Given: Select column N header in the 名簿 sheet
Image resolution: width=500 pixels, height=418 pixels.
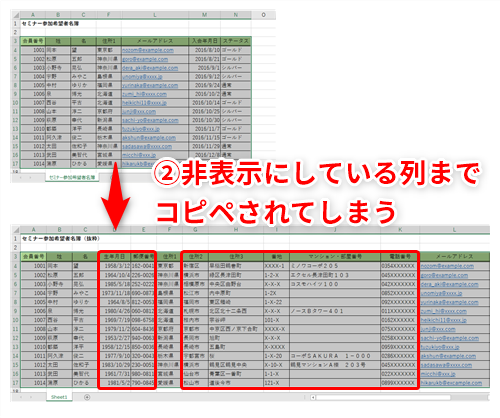Looking at the screenshot, I should pyautogui.click(x=236, y=15).
